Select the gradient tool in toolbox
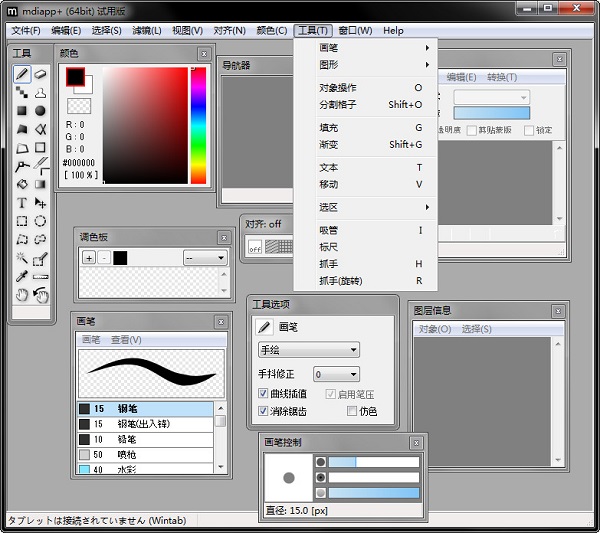 [40, 184]
